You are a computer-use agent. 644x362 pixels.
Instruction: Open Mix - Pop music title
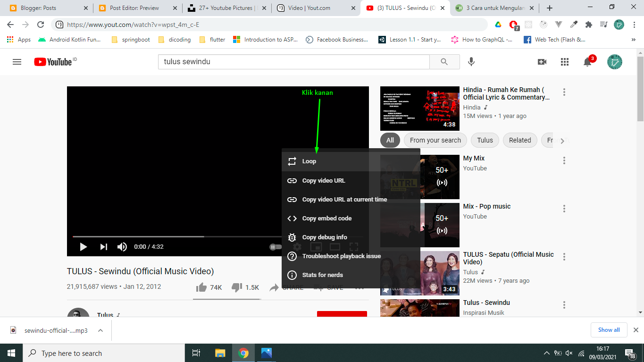click(487, 206)
